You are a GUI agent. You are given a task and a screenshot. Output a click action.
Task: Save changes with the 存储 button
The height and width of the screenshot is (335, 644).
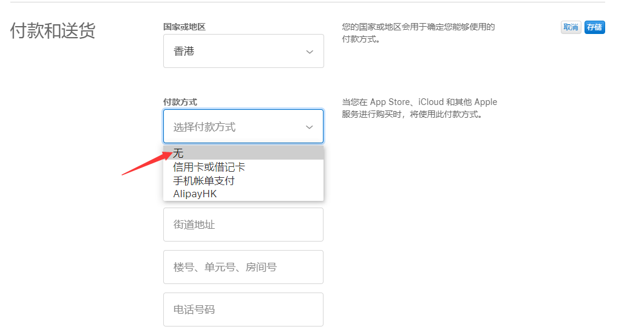594,27
